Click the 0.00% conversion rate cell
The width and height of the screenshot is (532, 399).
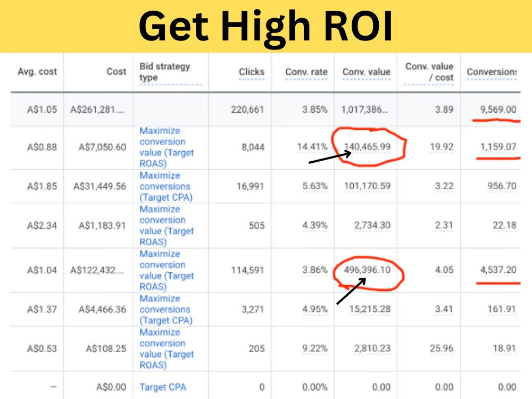click(x=315, y=387)
